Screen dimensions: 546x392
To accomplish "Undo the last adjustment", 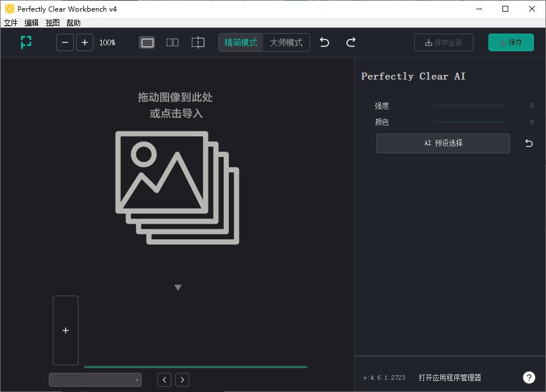I will [x=324, y=42].
